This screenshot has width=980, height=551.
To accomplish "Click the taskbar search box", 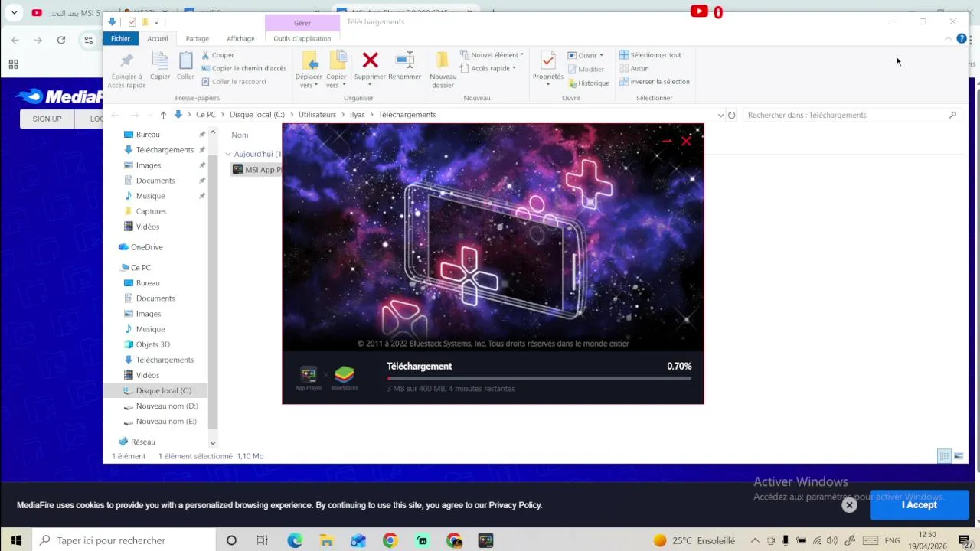I will (124, 540).
